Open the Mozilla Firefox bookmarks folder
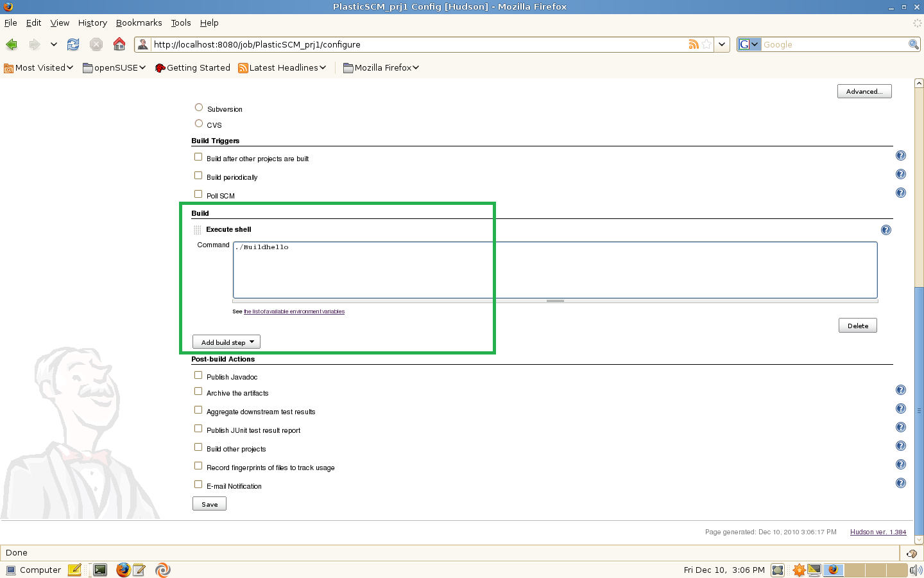The image size is (924, 578). (381, 67)
